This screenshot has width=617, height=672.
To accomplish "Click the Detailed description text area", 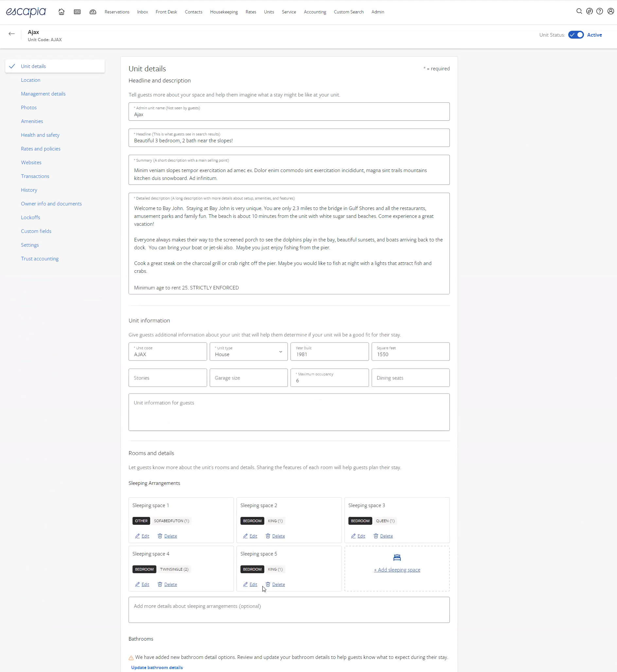I will coord(289,243).
